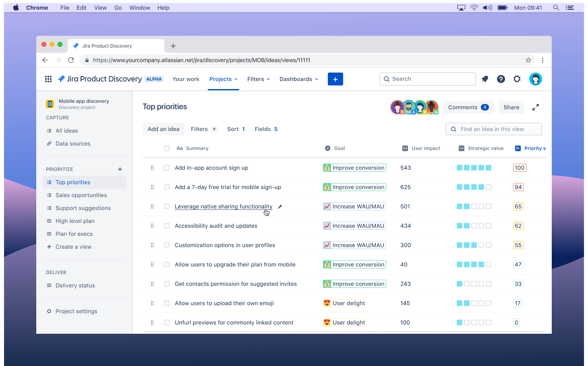The height and width of the screenshot is (366, 588).
Task: Open the macOS Window menu
Action: 140,8
